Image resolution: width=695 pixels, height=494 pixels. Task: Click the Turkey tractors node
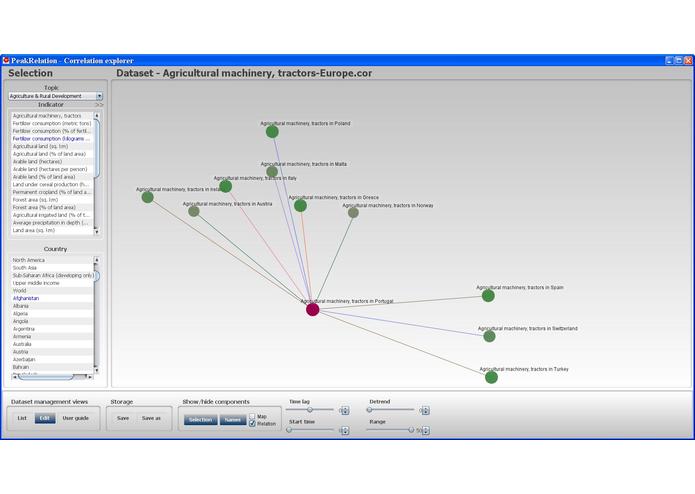pyautogui.click(x=491, y=377)
